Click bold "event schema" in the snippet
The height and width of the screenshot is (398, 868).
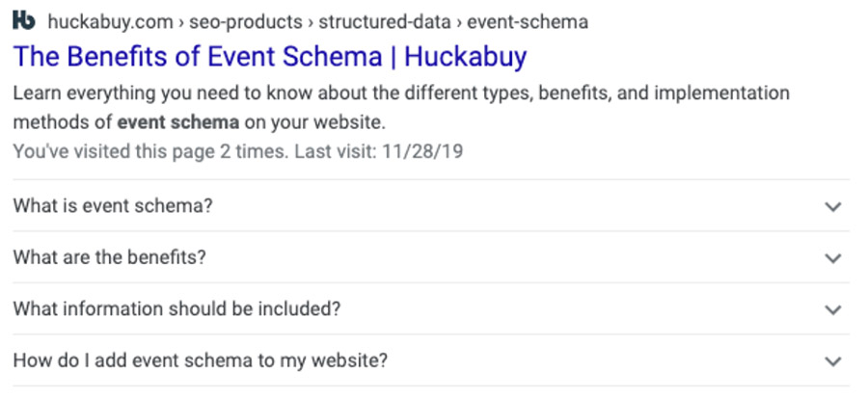coord(178,122)
